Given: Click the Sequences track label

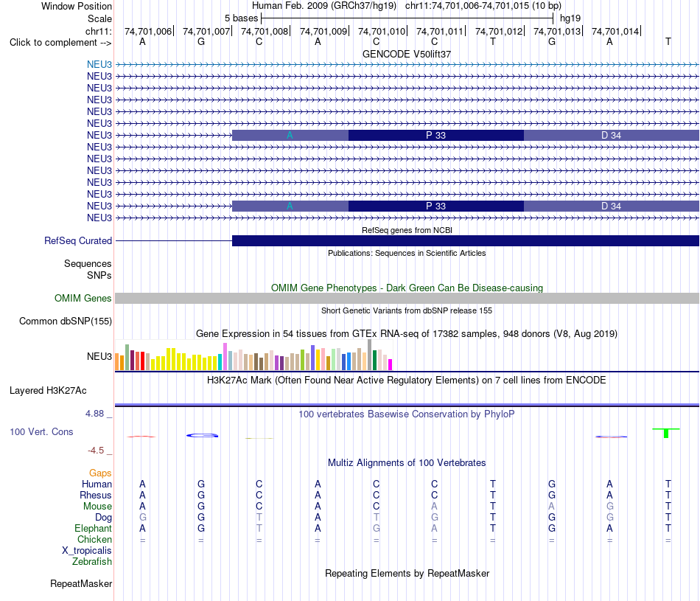Looking at the screenshot, I should click(x=88, y=264).
